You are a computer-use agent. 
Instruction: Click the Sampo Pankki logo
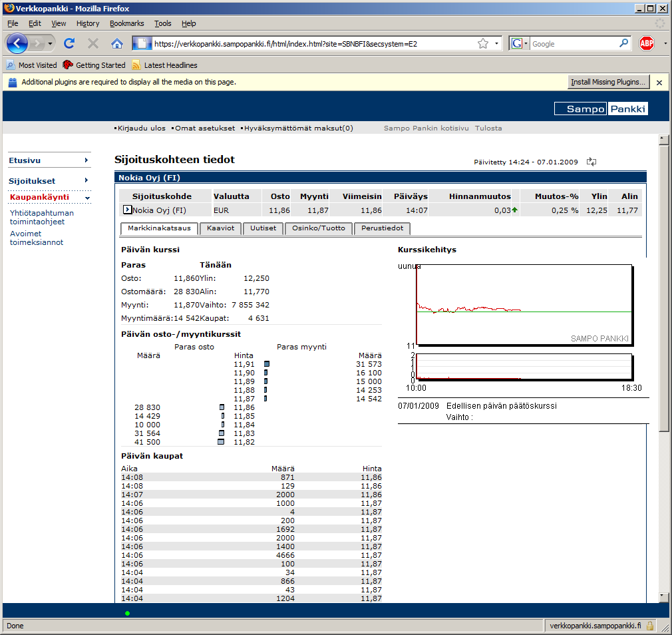point(601,108)
